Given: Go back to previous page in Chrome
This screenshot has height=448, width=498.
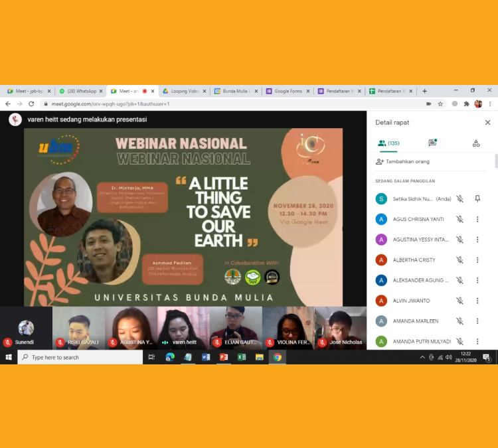Looking at the screenshot, I should click(x=8, y=104).
